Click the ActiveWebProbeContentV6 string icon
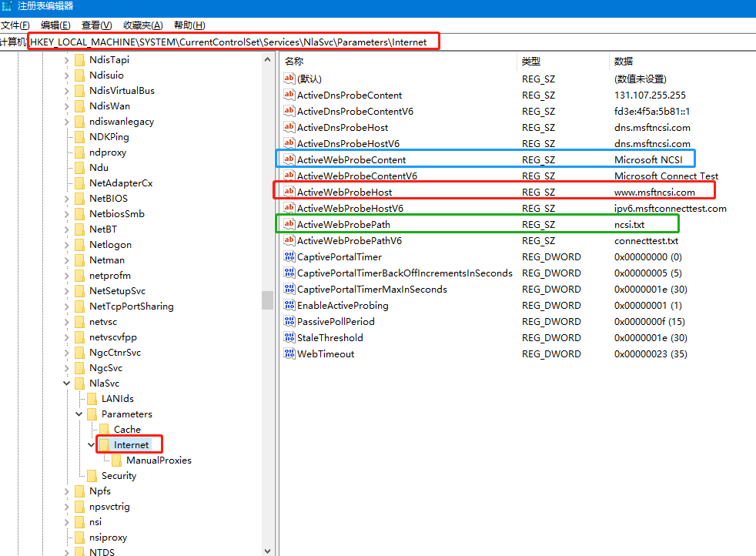Image resolution: width=756 pixels, height=556 pixels. (289, 176)
